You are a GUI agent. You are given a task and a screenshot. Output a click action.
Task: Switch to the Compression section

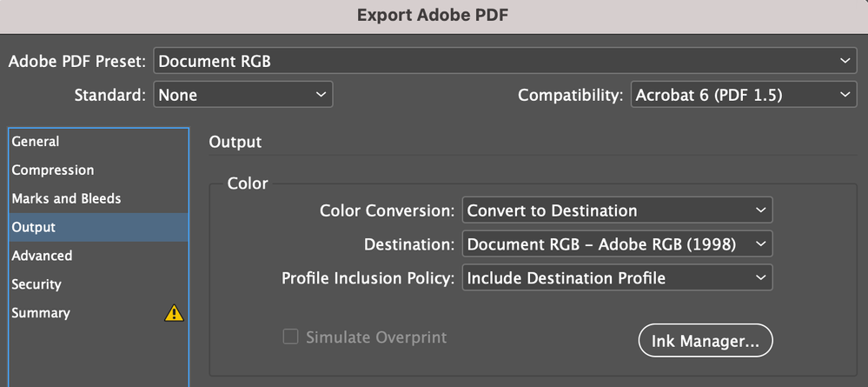click(x=53, y=170)
